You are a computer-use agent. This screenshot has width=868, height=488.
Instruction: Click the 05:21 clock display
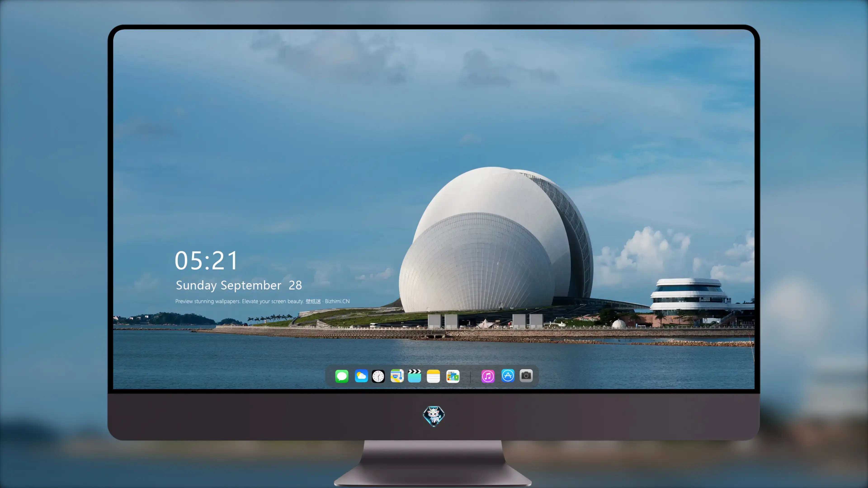pos(206,260)
